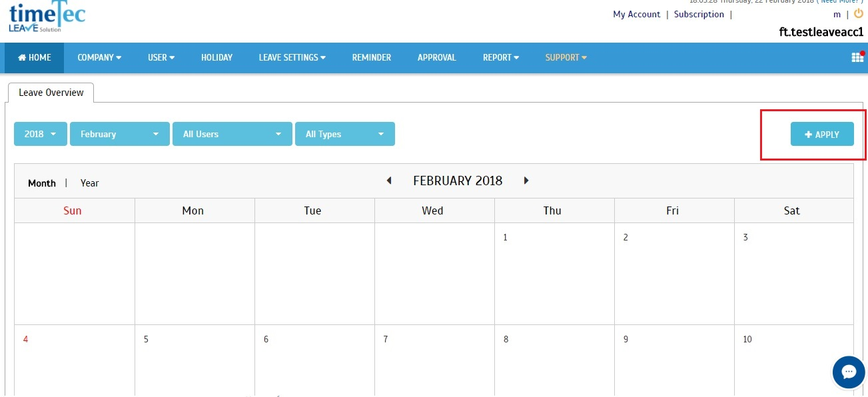The width and height of the screenshot is (868, 397).
Task: Select calendar day 1
Action: 554,274
